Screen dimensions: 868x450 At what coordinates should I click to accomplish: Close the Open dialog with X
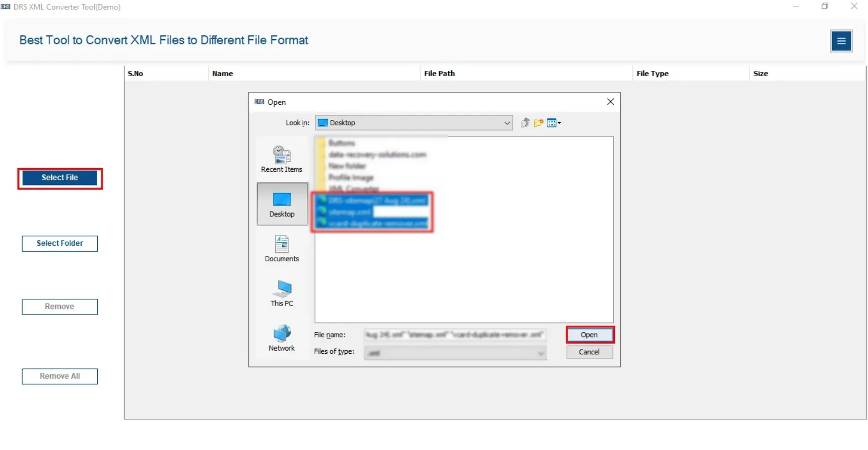point(610,102)
